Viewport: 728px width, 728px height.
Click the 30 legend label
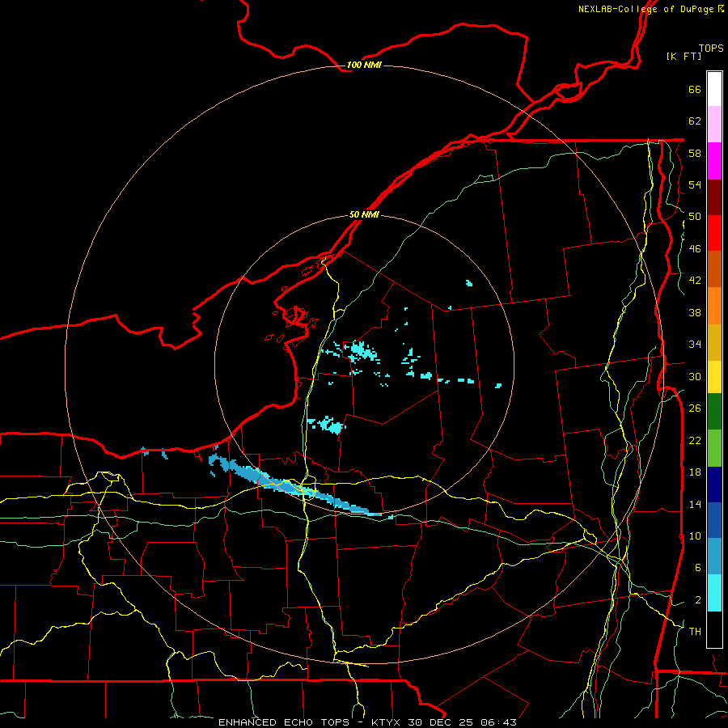coord(695,376)
